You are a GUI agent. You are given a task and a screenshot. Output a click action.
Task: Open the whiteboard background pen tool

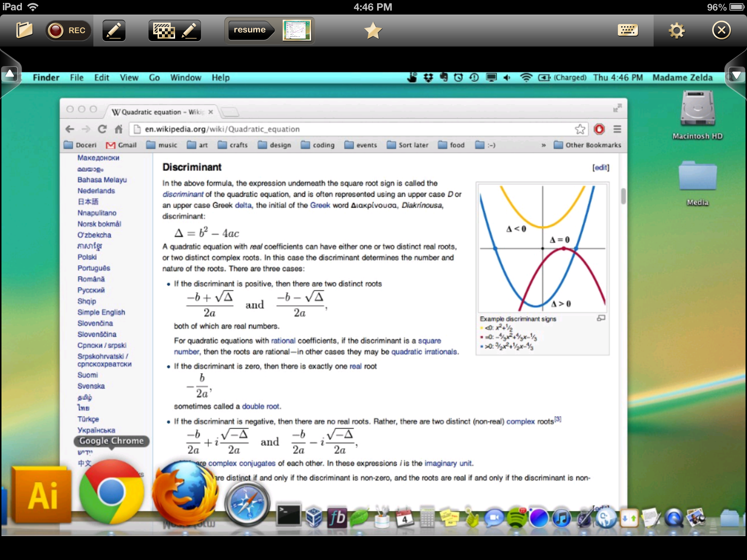coord(174,30)
